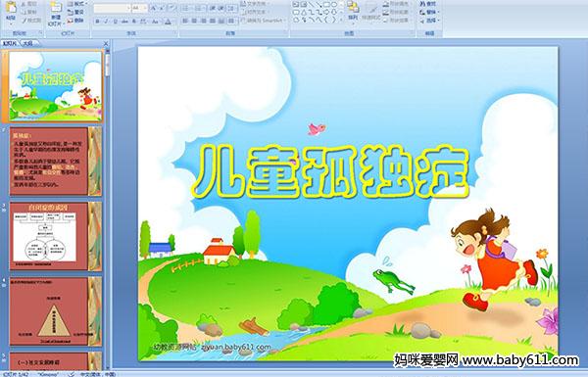Toggle bold formatting
Image resolution: width=588 pixels, height=377 pixels.
[97, 22]
